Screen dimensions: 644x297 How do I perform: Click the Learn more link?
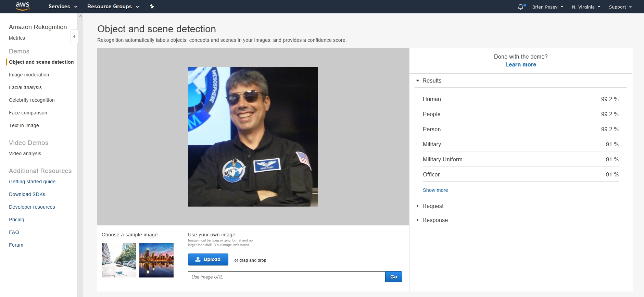[521, 64]
